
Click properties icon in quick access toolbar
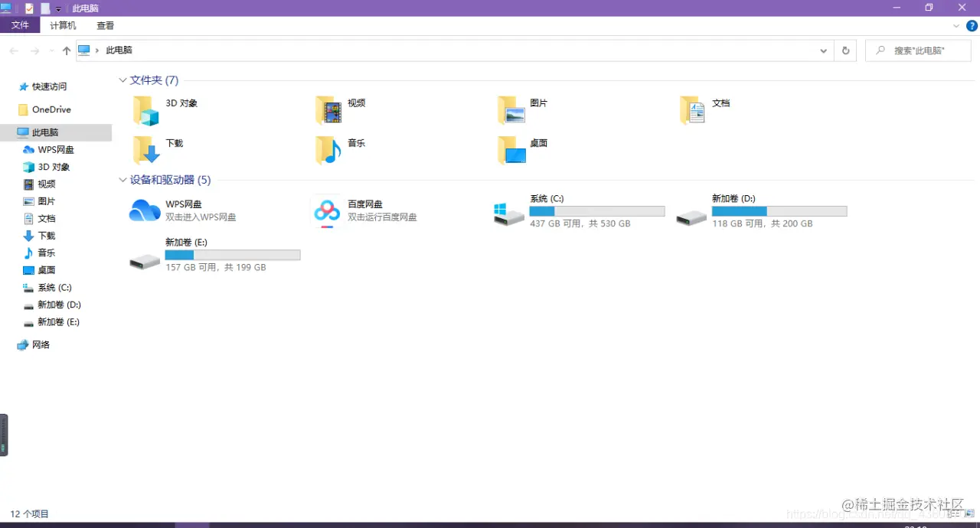[x=29, y=8]
